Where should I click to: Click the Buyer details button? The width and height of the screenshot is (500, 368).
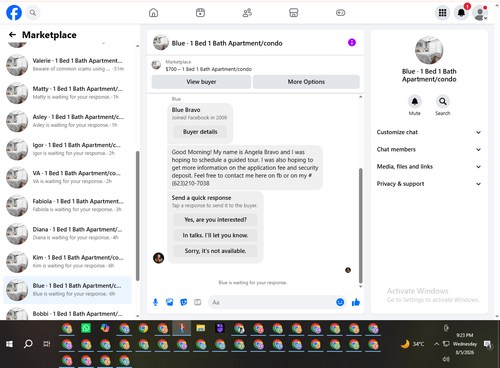[x=200, y=132]
